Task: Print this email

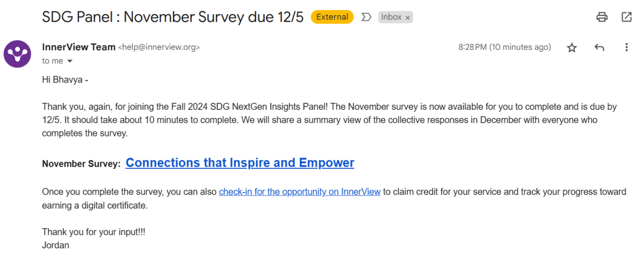Action: tap(602, 17)
